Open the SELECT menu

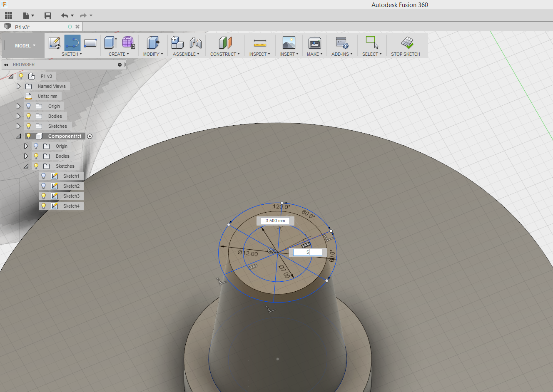[x=372, y=54]
